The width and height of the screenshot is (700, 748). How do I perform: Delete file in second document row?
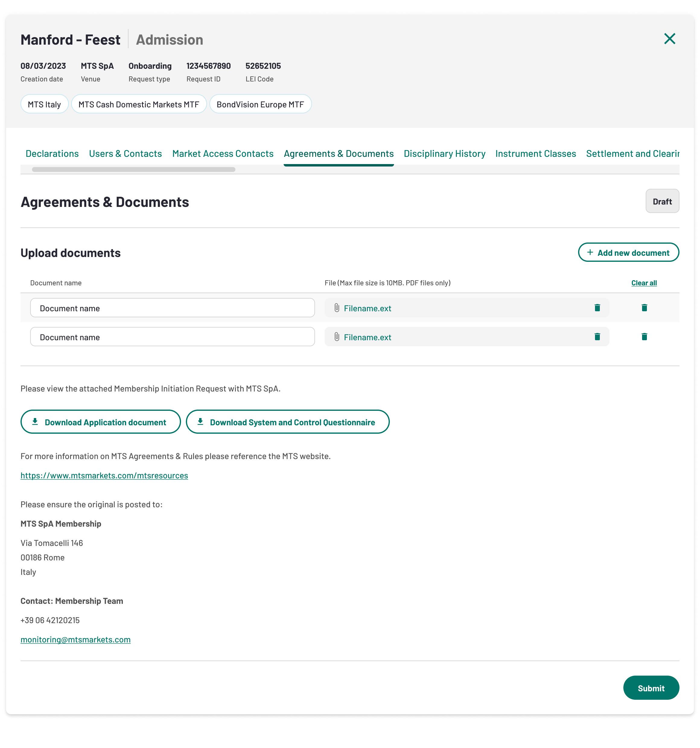(597, 337)
